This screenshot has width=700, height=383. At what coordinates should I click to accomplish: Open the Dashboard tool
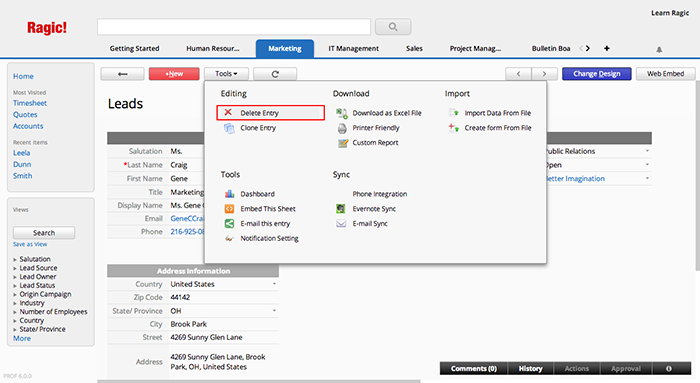258,194
